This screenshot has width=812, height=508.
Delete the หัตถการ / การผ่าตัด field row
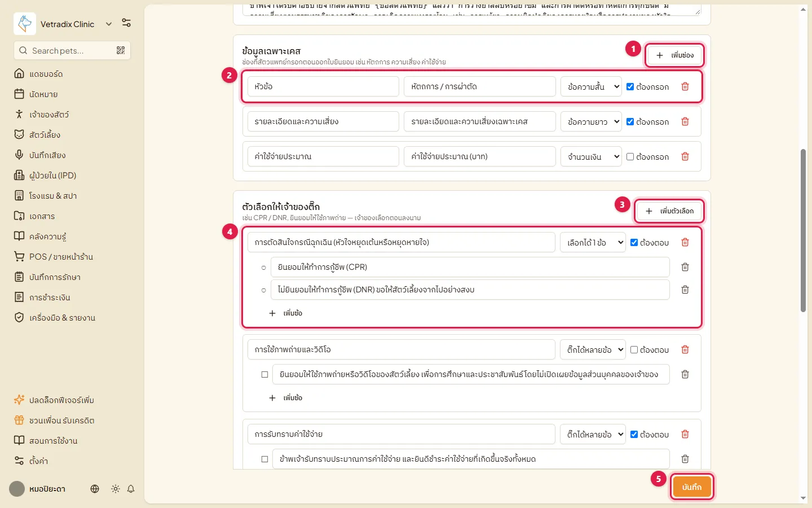685,86
